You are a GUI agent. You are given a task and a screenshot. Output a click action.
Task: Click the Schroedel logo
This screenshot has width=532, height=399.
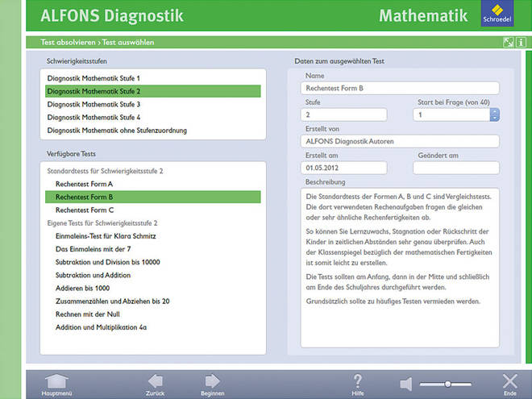(x=497, y=14)
